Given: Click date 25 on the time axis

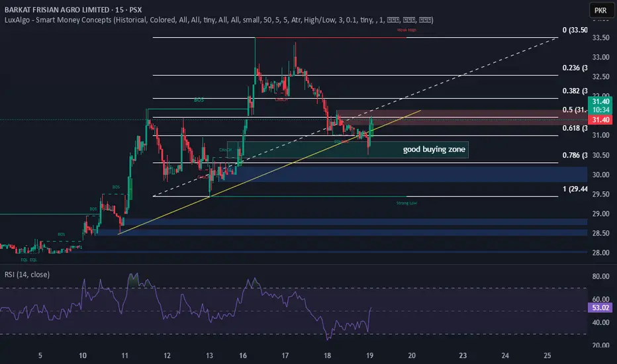Looking at the screenshot, I should pos(547,356).
